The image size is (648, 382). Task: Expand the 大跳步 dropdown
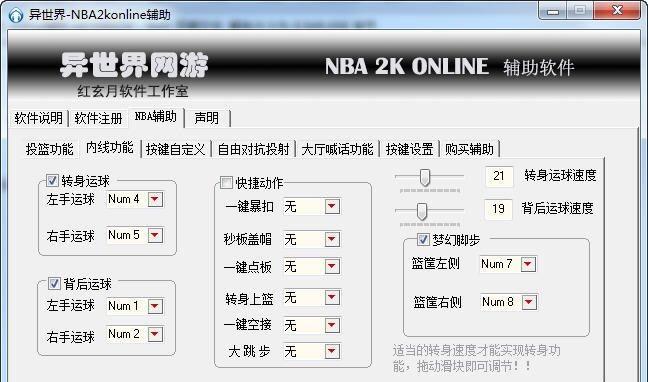332,351
